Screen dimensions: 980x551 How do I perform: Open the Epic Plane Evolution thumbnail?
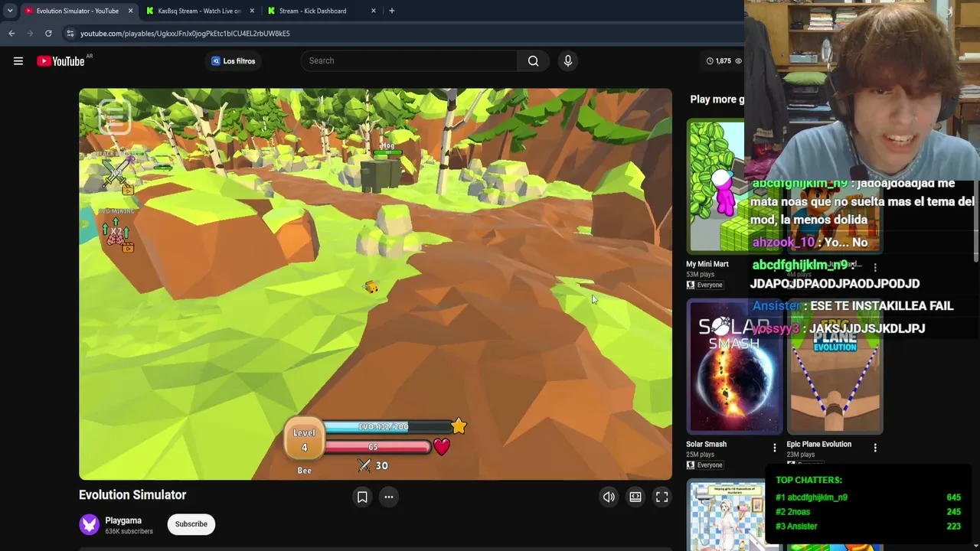(835, 366)
